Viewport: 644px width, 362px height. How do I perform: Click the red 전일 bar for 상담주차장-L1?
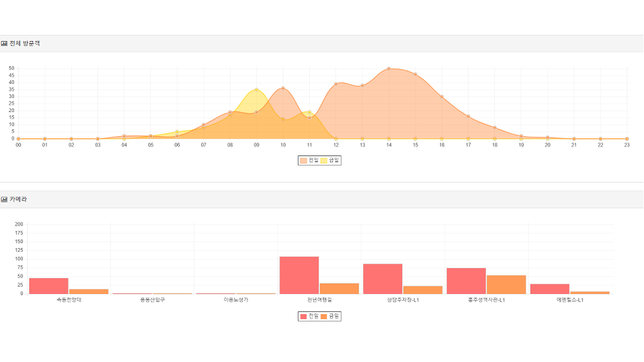[x=382, y=279]
